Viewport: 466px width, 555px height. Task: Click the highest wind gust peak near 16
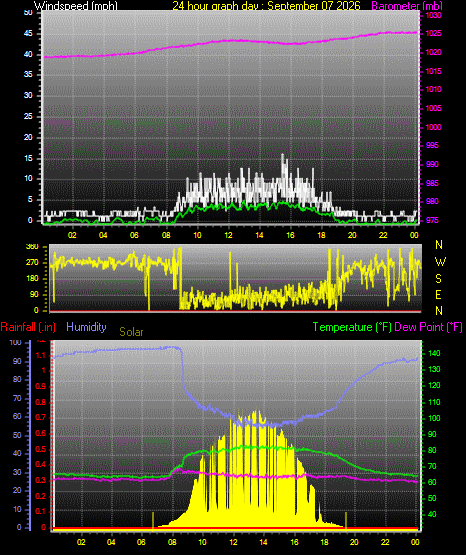[x=282, y=155]
